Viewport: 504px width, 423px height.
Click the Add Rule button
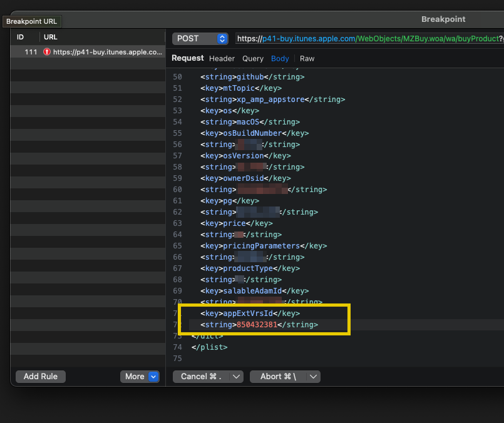click(41, 377)
